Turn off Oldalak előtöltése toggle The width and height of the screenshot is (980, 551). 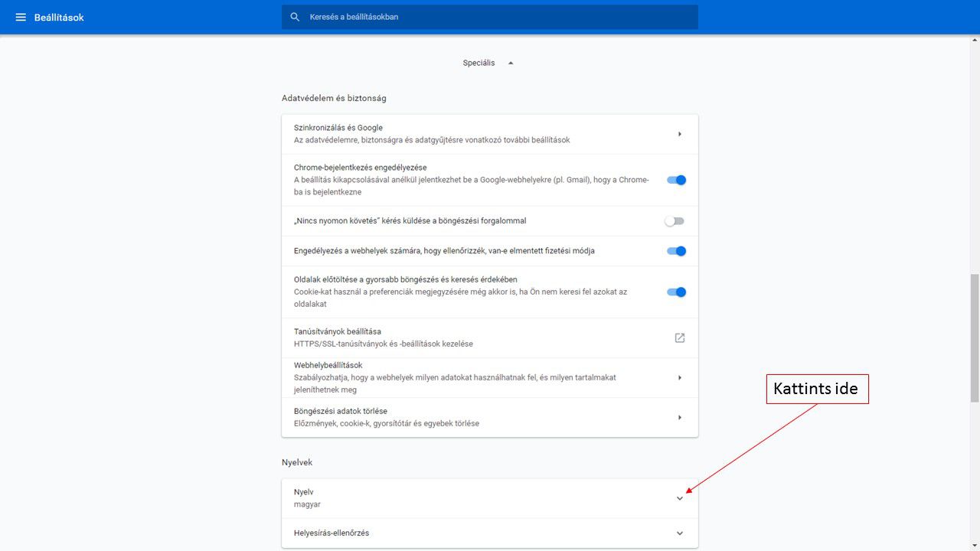(676, 292)
